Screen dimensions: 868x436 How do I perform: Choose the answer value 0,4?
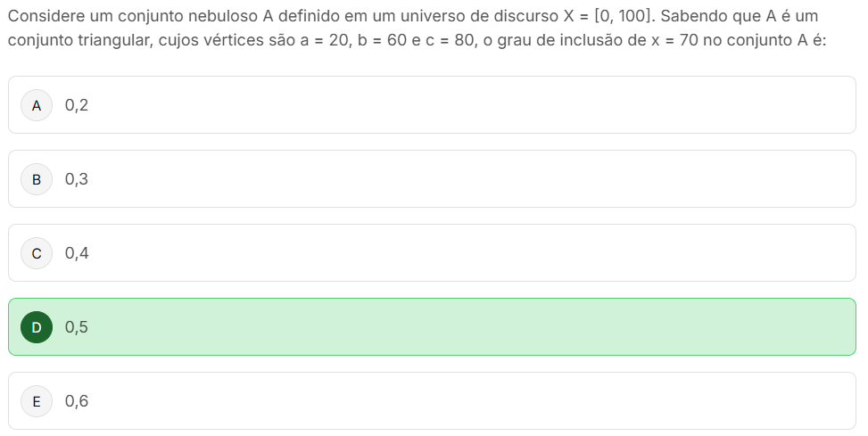tap(77, 253)
